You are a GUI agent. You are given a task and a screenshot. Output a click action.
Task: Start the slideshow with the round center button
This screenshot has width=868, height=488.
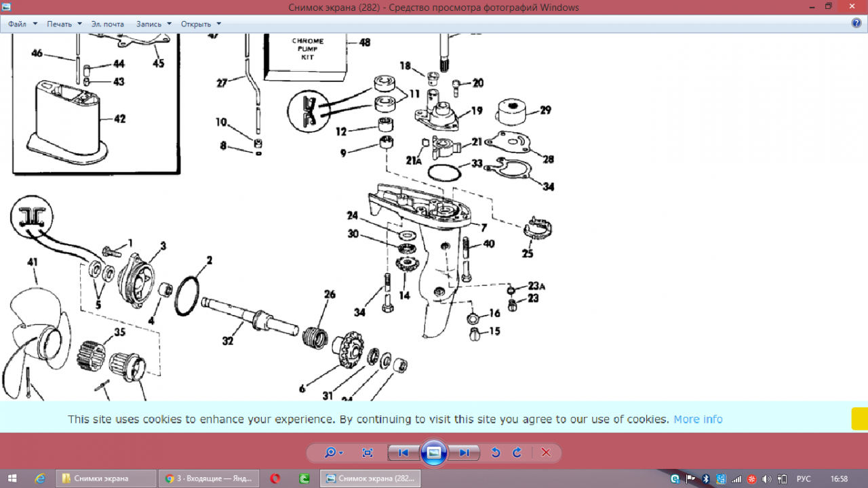(434, 453)
